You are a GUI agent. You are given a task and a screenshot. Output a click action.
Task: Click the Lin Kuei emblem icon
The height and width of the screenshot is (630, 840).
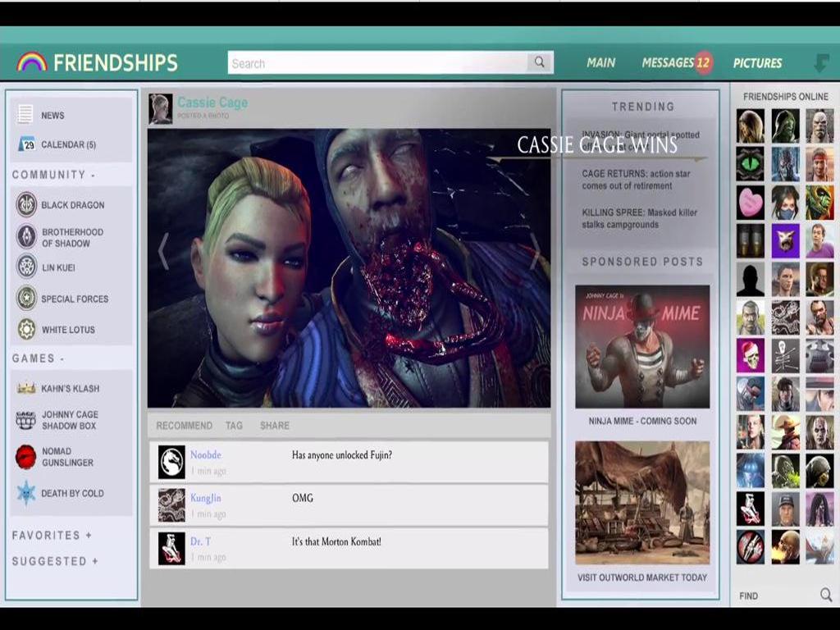click(26, 267)
